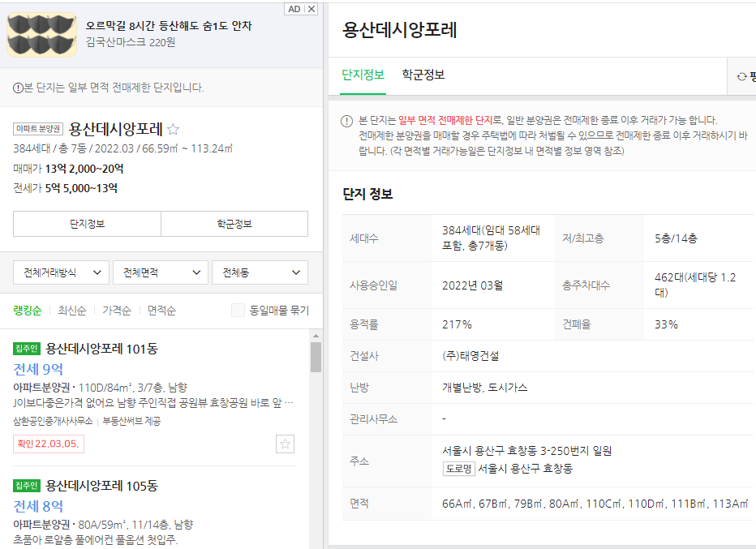This screenshot has width=756, height=549.
Task: Favorite 용산데시앙포레 with the star next to title
Action: click(173, 129)
